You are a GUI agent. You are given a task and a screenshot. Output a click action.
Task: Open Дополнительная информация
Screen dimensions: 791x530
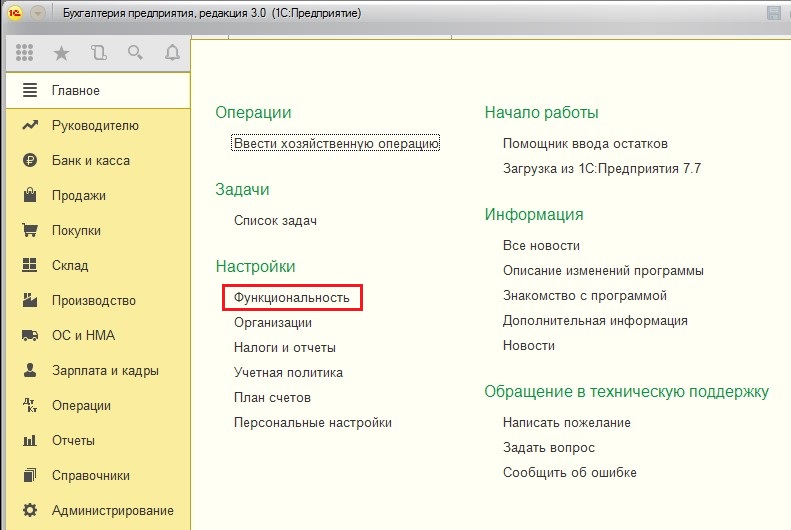[x=595, y=321]
